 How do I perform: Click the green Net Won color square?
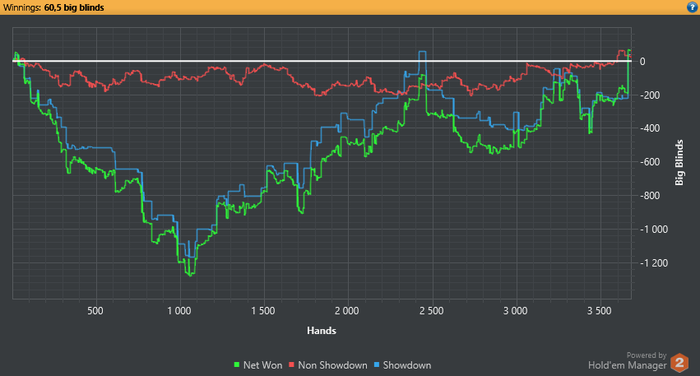coord(237,365)
